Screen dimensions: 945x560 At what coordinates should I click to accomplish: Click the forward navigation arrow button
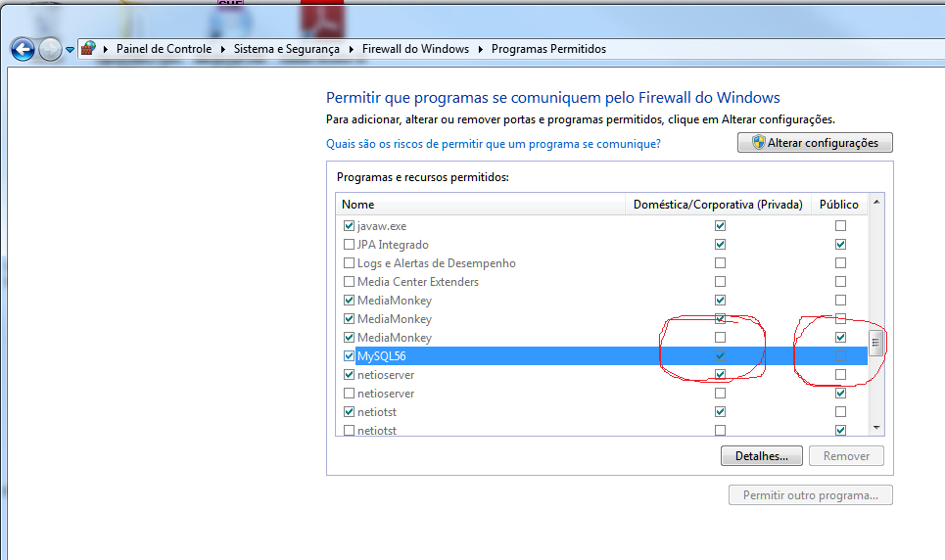[51, 49]
